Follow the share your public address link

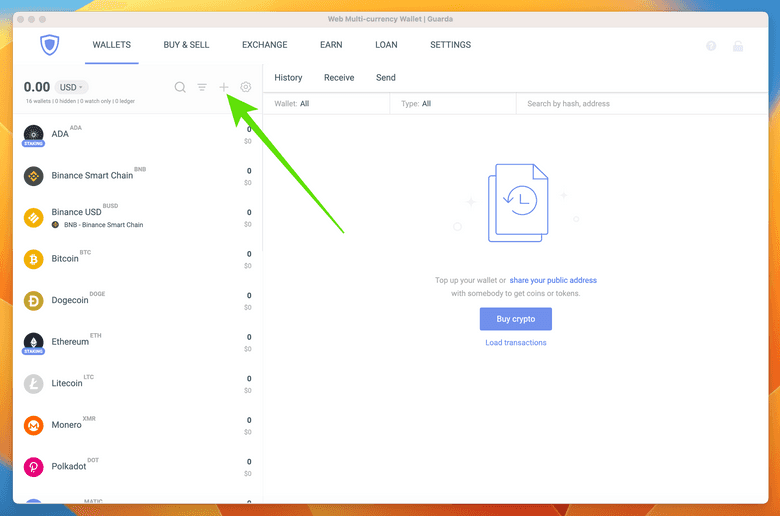(553, 280)
